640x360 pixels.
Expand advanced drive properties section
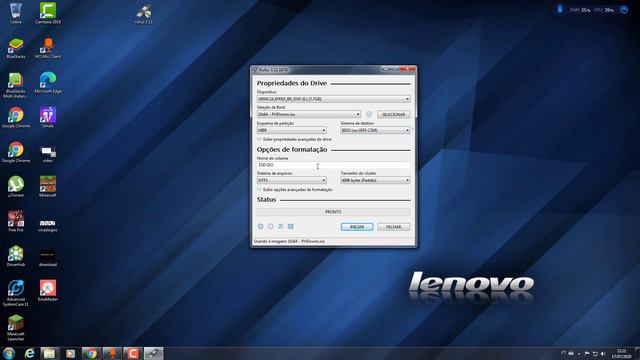294,139
